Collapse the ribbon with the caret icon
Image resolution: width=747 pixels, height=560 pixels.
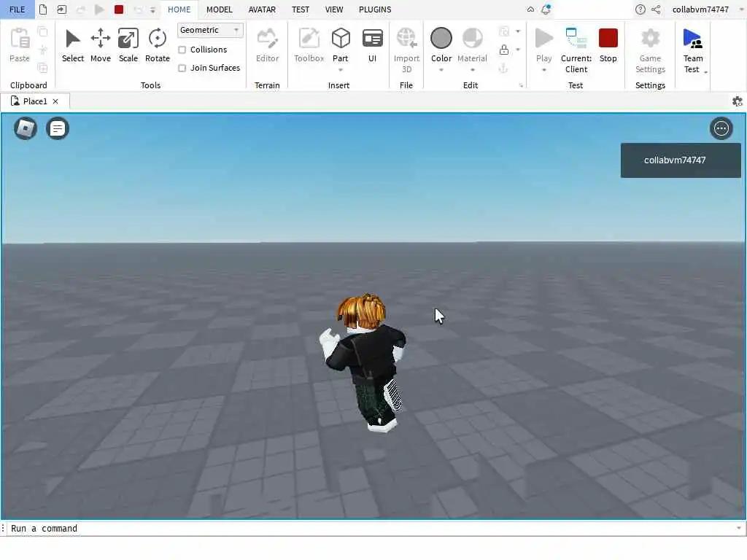coord(530,9)
